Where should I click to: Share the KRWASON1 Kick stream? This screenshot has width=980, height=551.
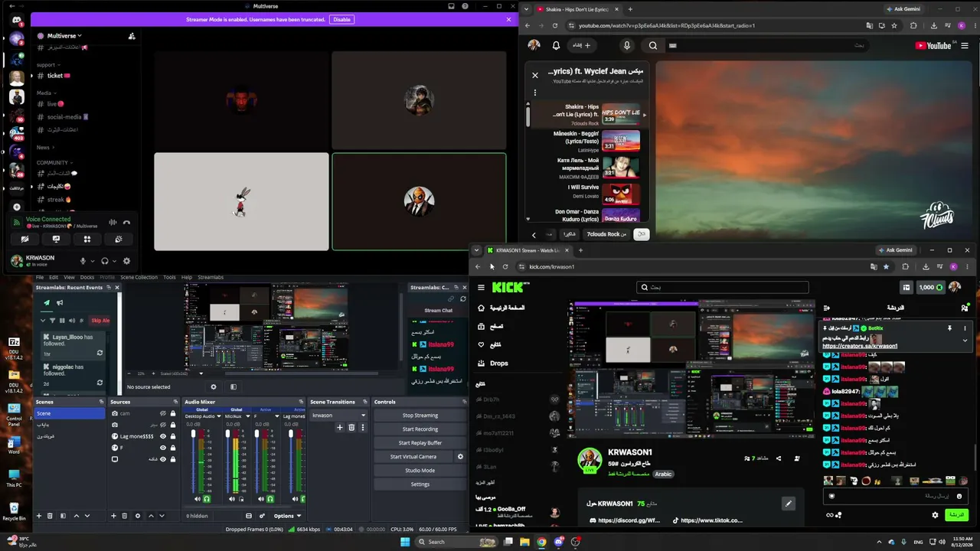(779, 458)
